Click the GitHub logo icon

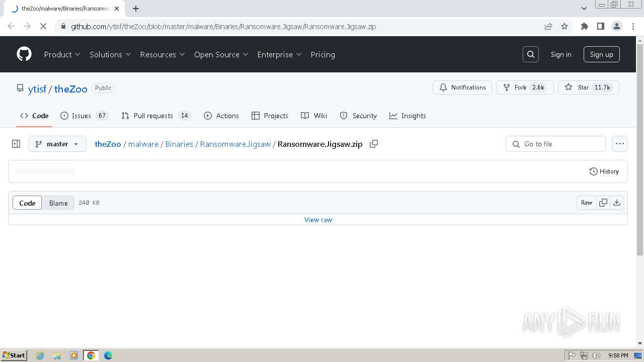(x=24, y=54)
